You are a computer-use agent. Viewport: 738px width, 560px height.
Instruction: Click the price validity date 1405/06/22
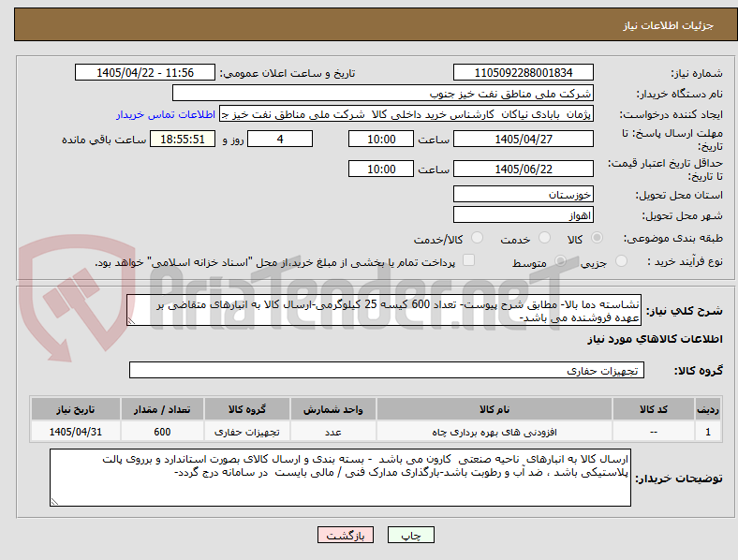(523, 169)
